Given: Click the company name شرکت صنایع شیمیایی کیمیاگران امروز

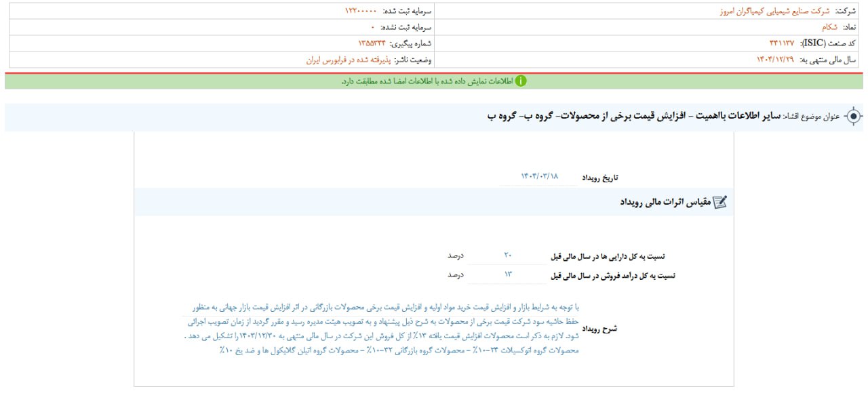Looking at the screenshot, I should [774, 12].
